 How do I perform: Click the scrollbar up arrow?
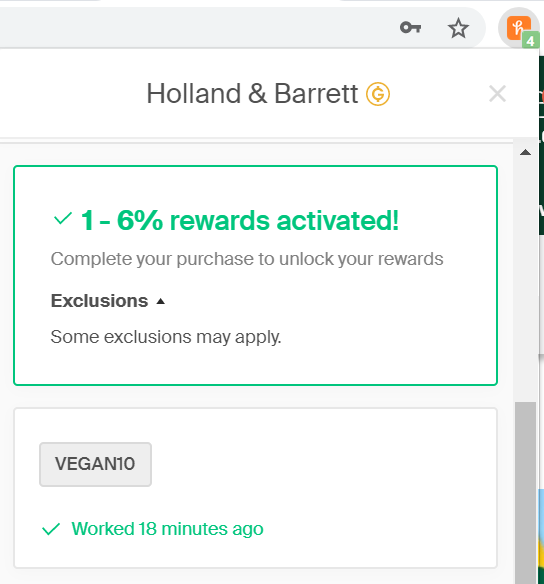pyautogui.click(x=525, y=152)
